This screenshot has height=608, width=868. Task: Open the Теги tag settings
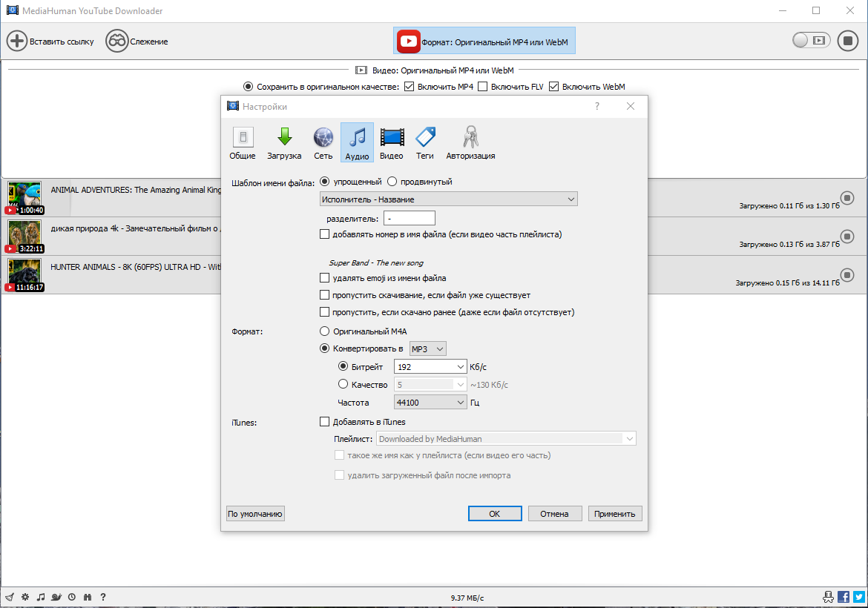click(425, 143)
